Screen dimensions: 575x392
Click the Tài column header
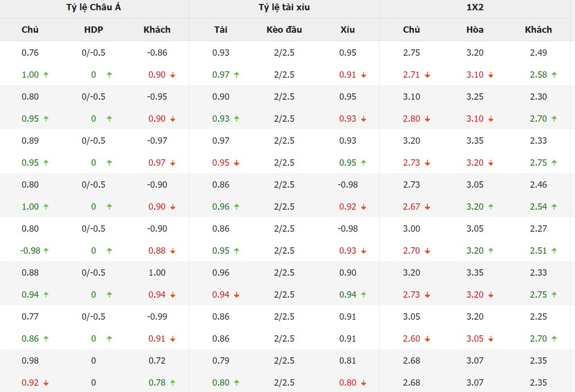click(x=221, y=30)
